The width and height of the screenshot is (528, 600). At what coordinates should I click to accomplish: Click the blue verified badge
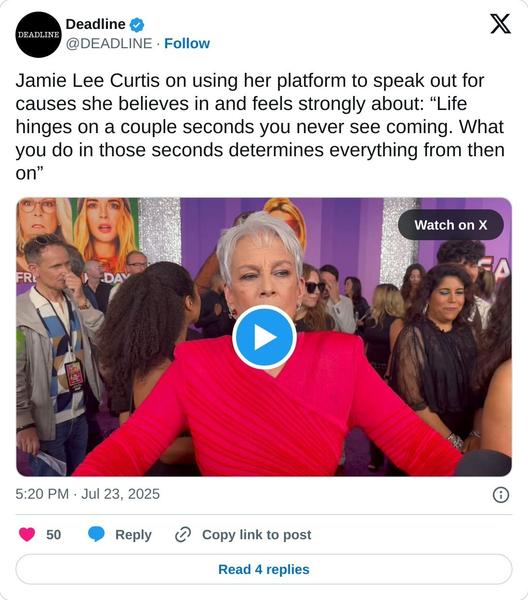137,25
